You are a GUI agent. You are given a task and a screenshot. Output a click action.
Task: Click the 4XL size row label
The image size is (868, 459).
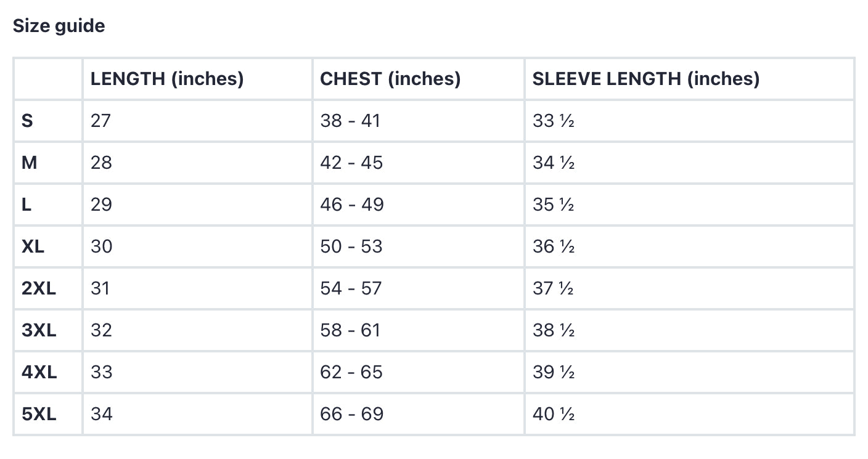[x=39, y=372]
